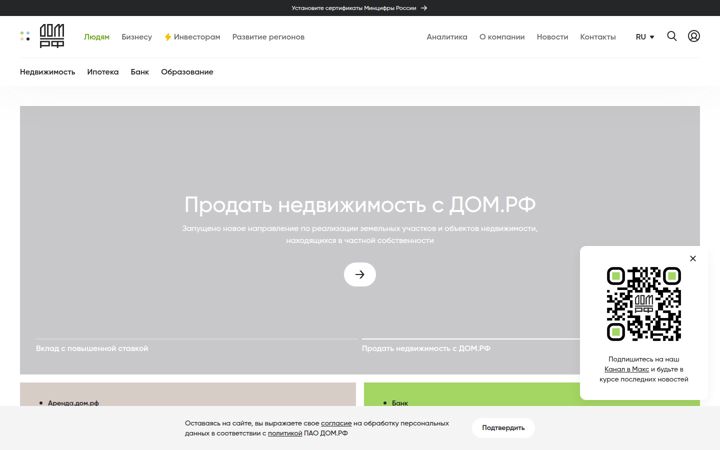Open the colored dots services menu icon
This screenshot has width=720, height=450.
[25, 36]
